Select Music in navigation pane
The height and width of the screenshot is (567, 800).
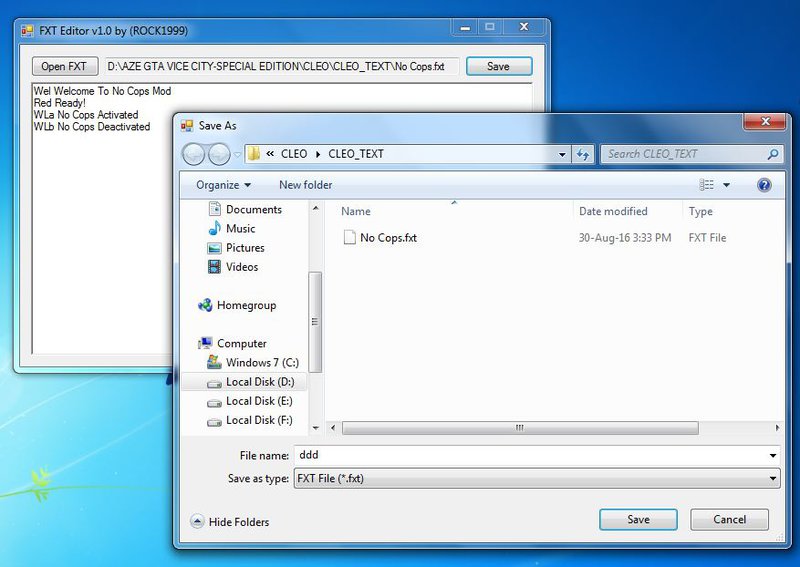pyautogui.click(x=232, y=228)
